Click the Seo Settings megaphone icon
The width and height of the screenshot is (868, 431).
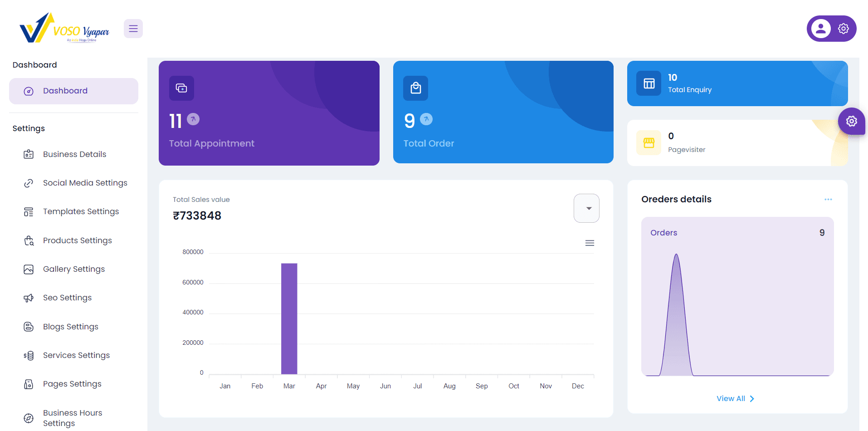tap(29, 298)
